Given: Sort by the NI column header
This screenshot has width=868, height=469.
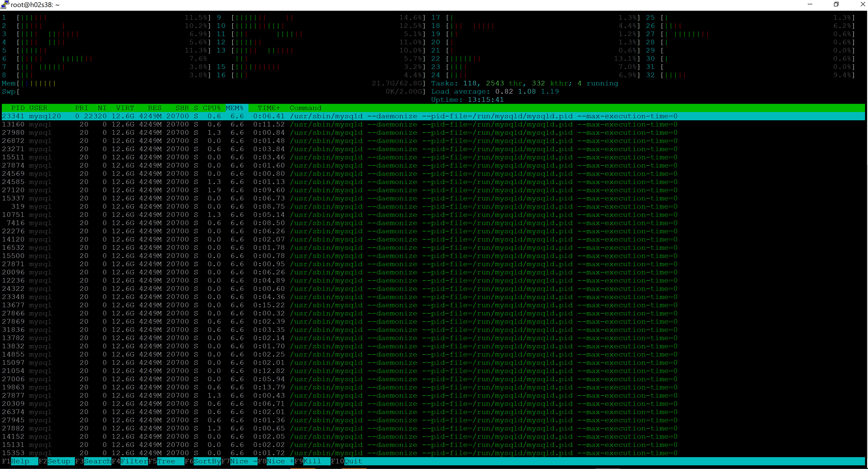Looking at the screenshot, I should pyautogui.click(x=102, y=108).
